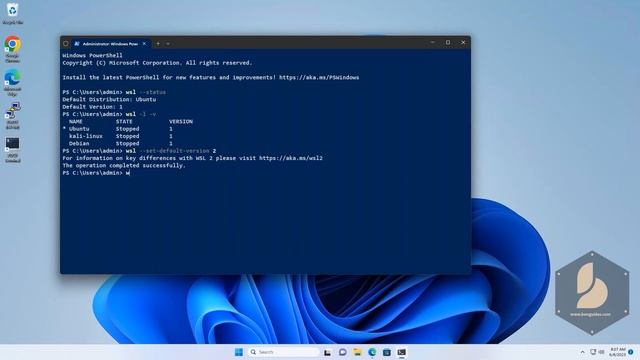
Task: Click the taskbar Search box
Action: coord(284,352)
